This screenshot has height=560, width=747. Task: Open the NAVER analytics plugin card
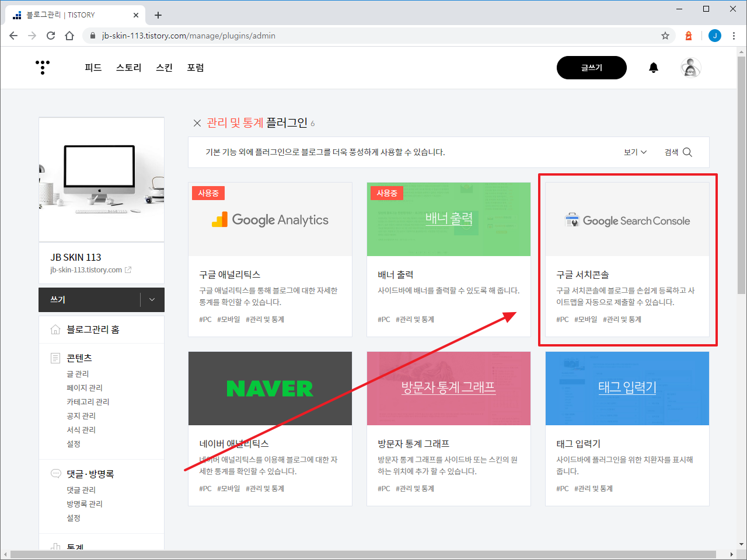click(270, 429)
